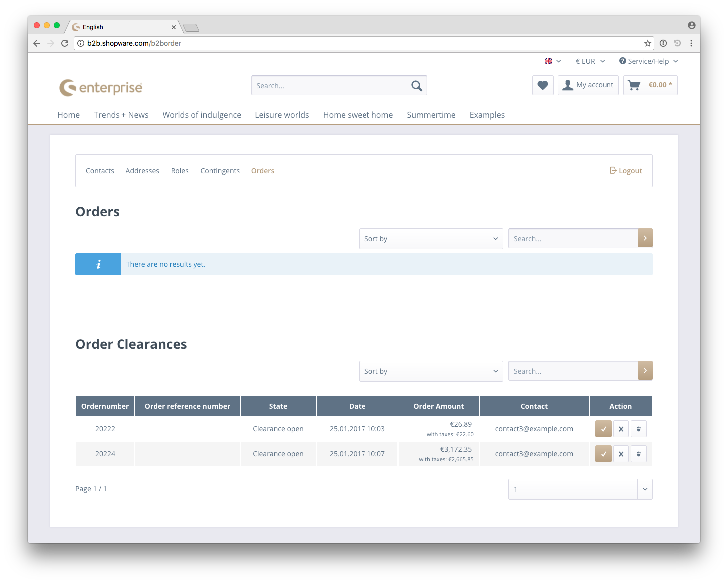
Task: Focus the Order Clearances search field
Action: click(573, 371)
